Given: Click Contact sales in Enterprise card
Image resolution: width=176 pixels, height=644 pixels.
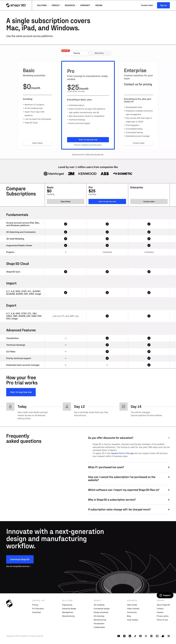Looking at the screenshot, I should point(139,143).
